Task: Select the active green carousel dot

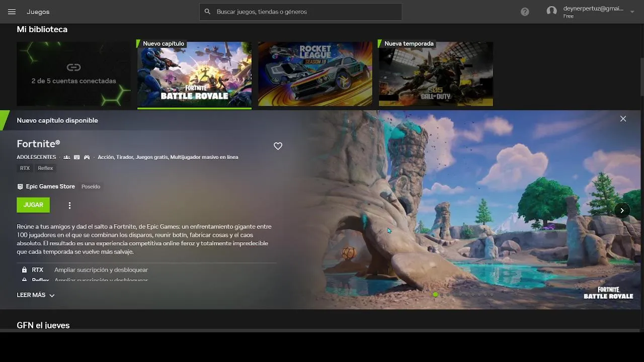Action: (435, 295)
